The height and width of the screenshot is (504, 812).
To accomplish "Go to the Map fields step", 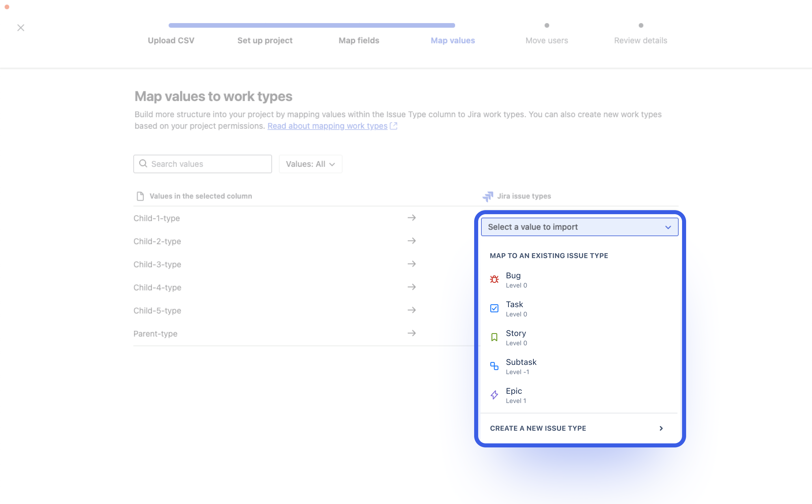I will coord(359,40).
